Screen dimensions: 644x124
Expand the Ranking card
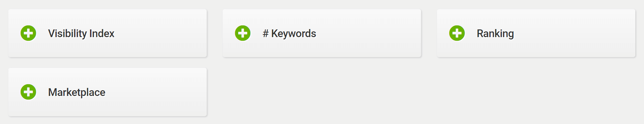click(x=536, y=33)
